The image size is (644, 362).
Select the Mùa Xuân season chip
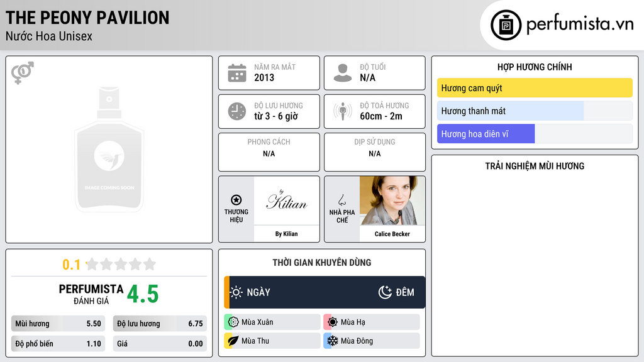[272, 322]
